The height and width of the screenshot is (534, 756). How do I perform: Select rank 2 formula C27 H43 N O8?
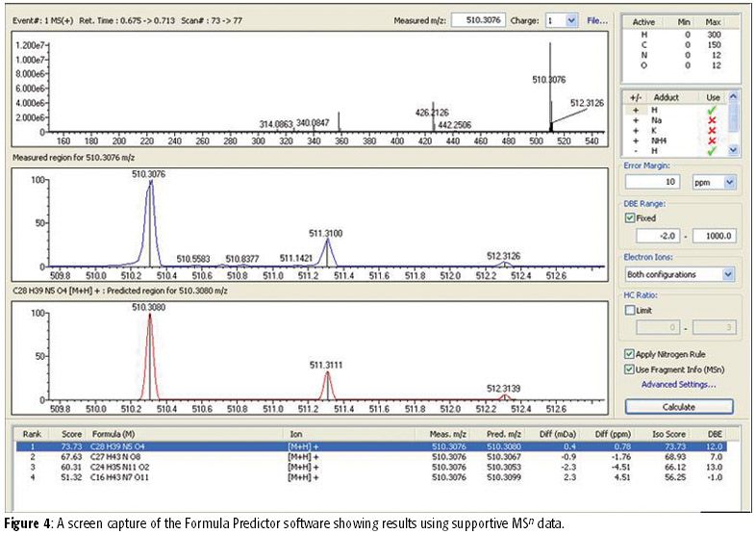pyautogui.click(x=370, y=457)
